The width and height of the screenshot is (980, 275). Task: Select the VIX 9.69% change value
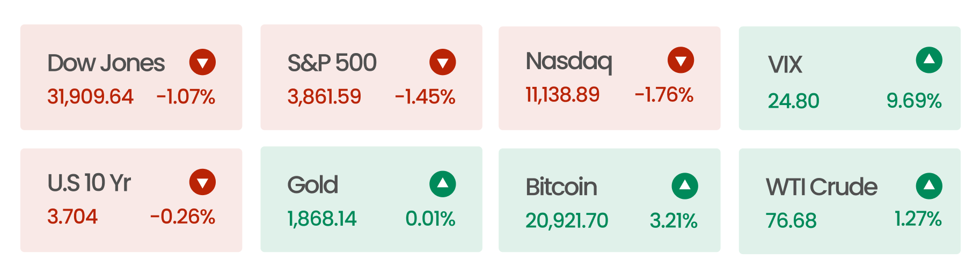[914, 101]
